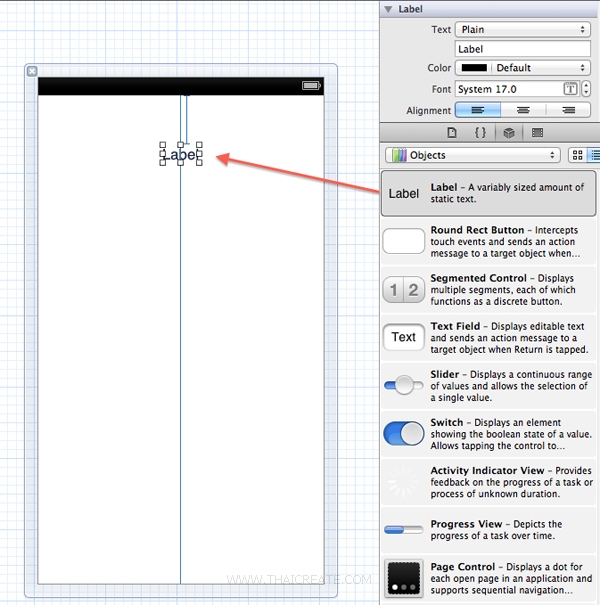Set text alignment to right

pos(568,110)
